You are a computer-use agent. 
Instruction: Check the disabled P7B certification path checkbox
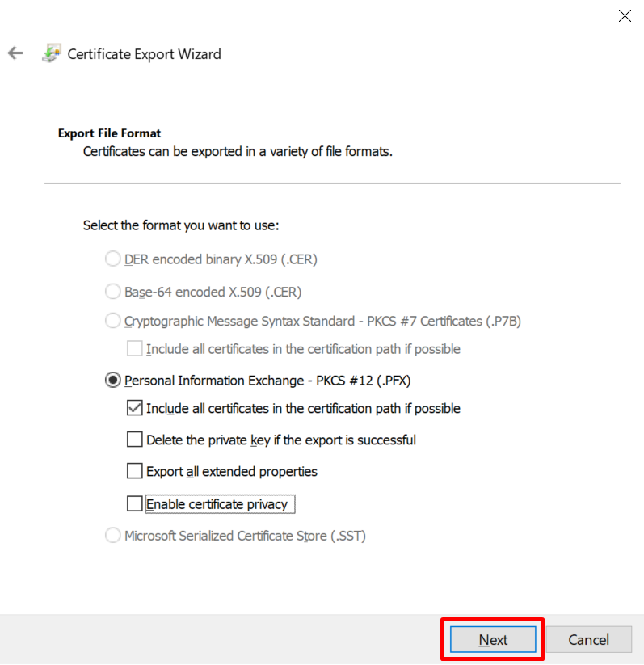coord(134,348)
